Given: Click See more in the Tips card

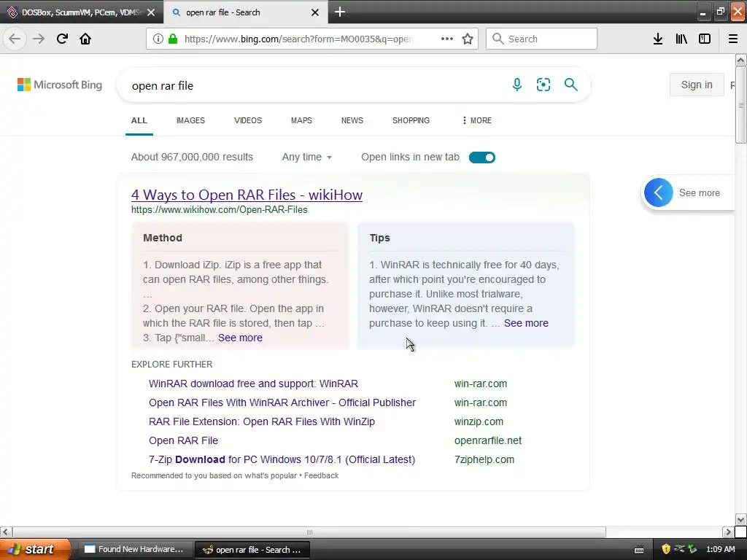Looking at the screenshot, I should coord(526,323).
